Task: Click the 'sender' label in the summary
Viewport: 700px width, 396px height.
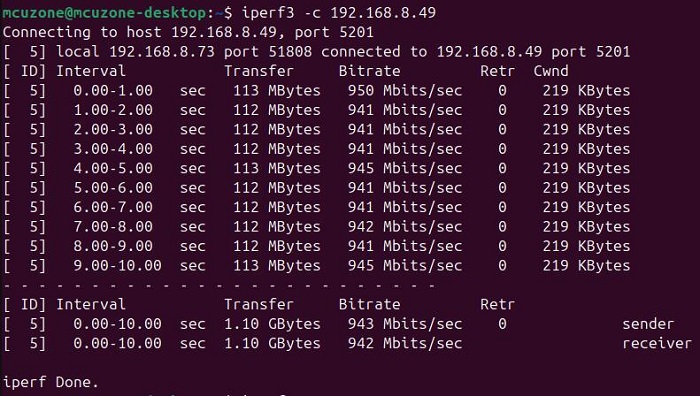Action: click(x=648, y=324)
